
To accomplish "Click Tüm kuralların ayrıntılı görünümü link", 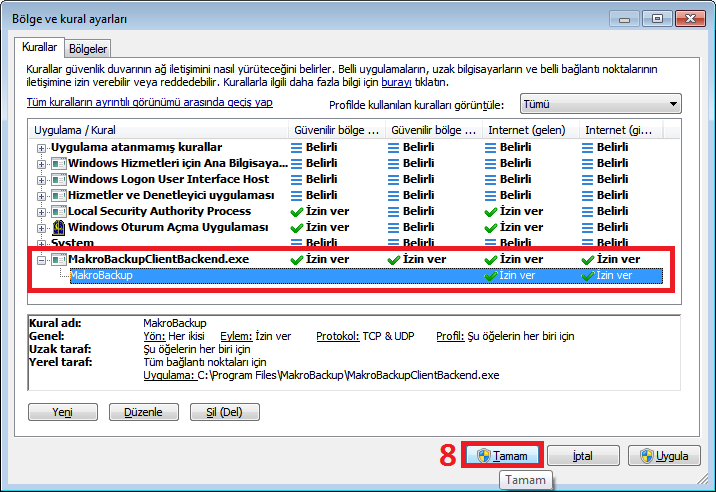I will coord(150,102).
